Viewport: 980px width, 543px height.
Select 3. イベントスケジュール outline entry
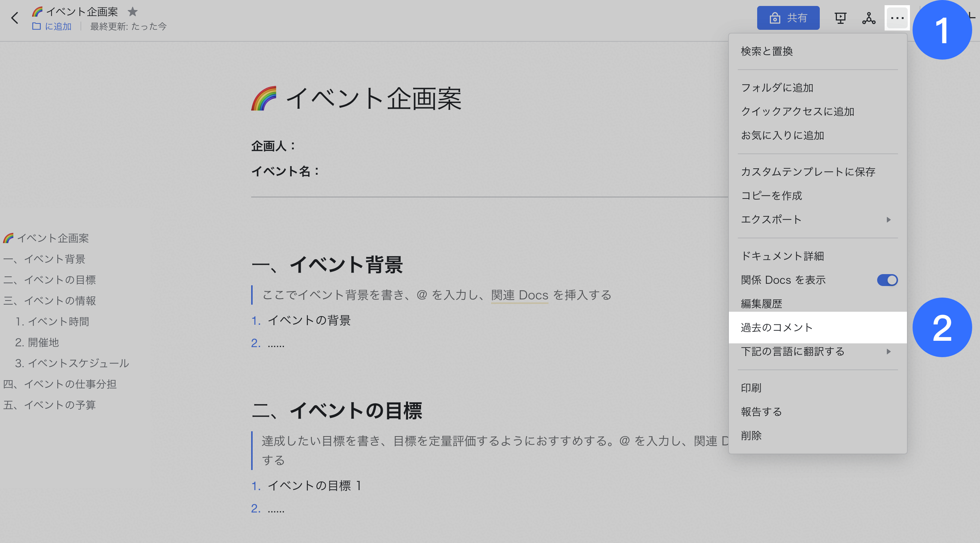72,363
